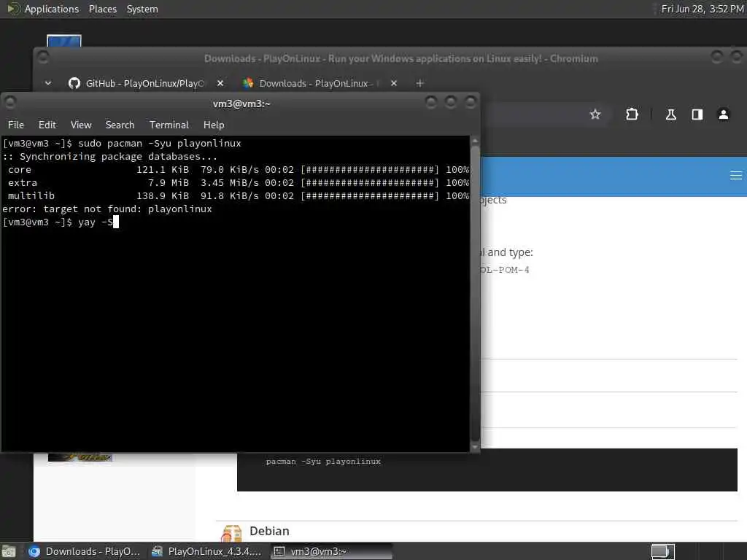Image resolution: width=747 pixels, height=560 pixels.
Task: Open the terminal Search menu
Action: pyautogui.click(x=120, y=125)
